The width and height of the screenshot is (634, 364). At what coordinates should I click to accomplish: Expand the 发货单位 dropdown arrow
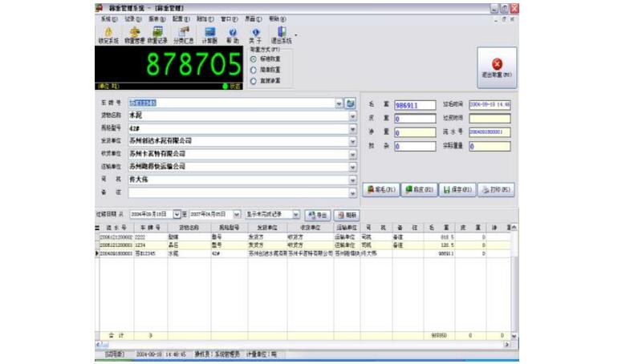[x=352, y=142]
